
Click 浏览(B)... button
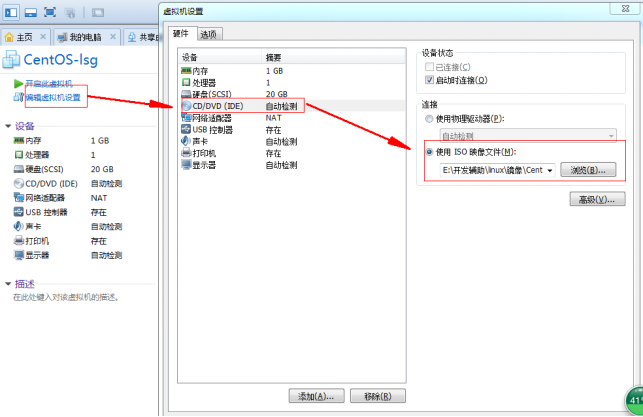tap(588, 170)
